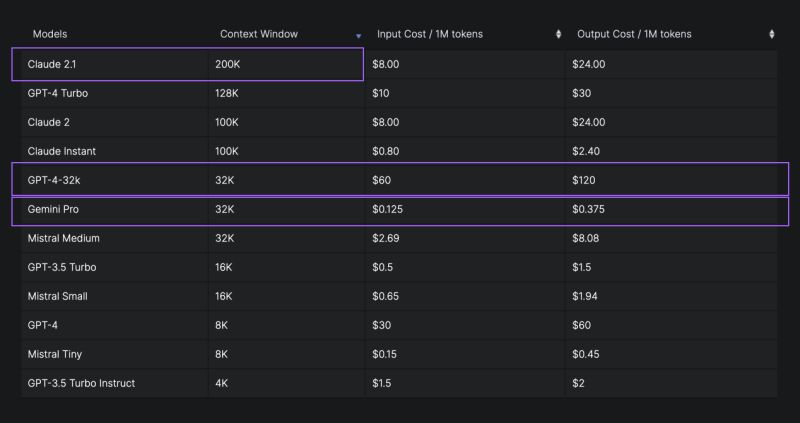Screen dimensions: 800x423
Task: Click the Input Cost column sort icon
Action: 558,35
